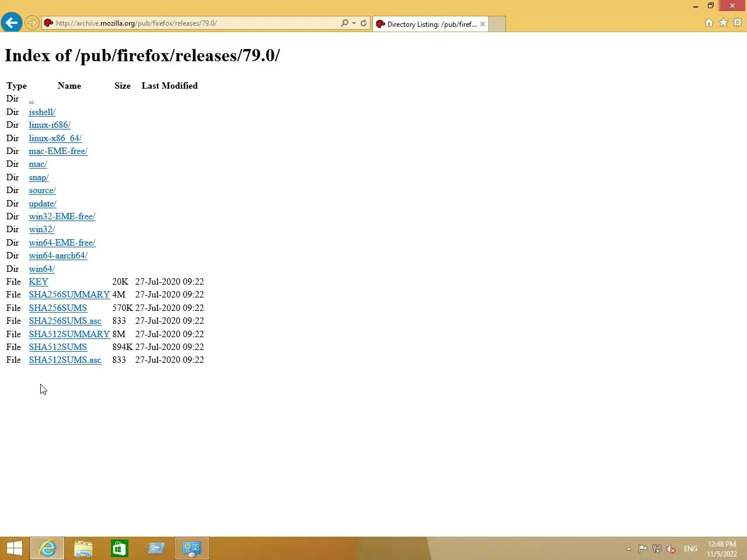
Task: Download the KEY file
Action: pyautogui.click(x=39, y=282)
